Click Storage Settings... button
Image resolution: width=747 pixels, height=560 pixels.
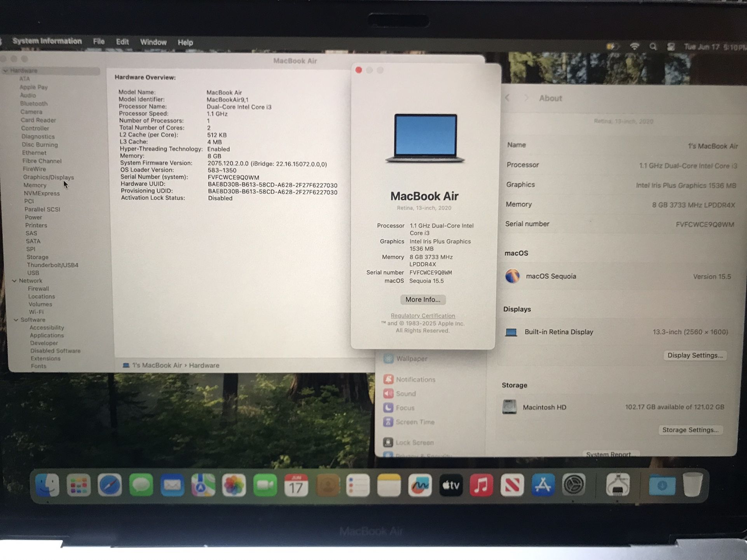tap(690, 430)
